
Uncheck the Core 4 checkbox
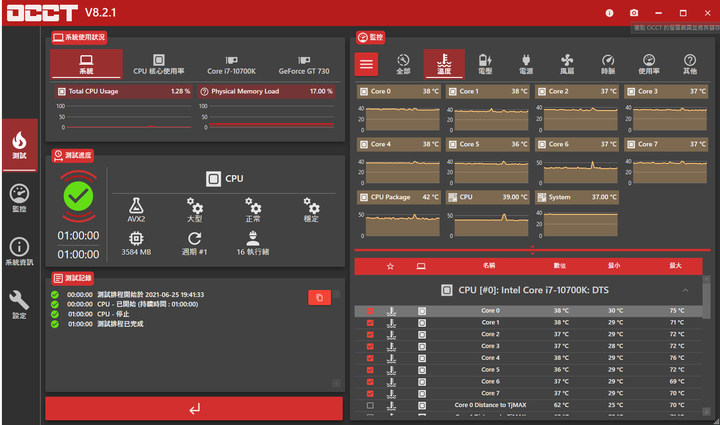click(370, 358)
